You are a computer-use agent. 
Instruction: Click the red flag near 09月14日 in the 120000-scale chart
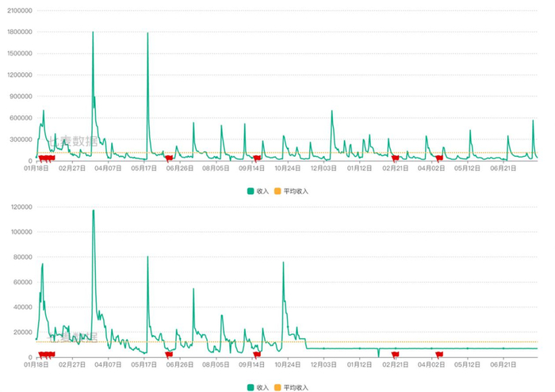tap(257, 355)
